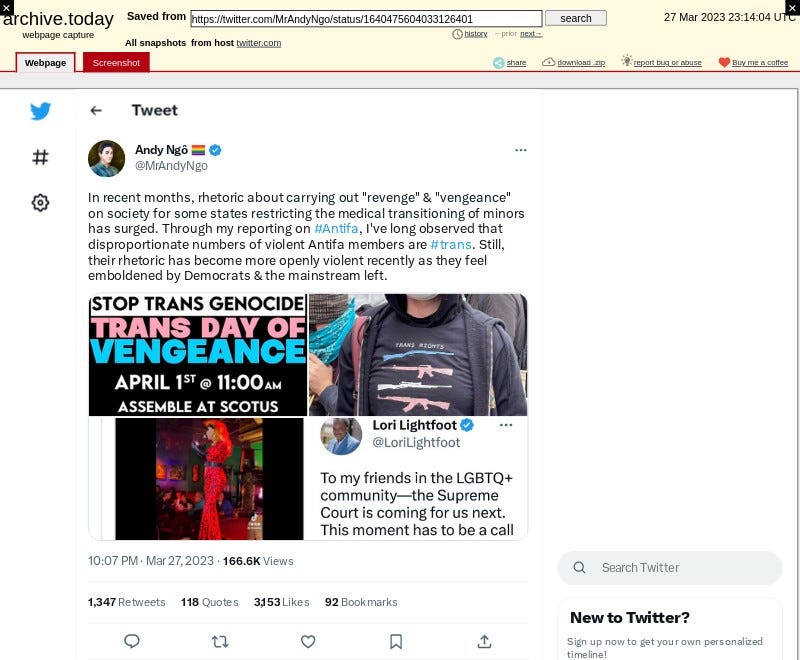This screenshot has height=660, width=800.
Task: Bookmark the tweet with bookmark icon
Action: pyautogui.click(x=396, y=641)
